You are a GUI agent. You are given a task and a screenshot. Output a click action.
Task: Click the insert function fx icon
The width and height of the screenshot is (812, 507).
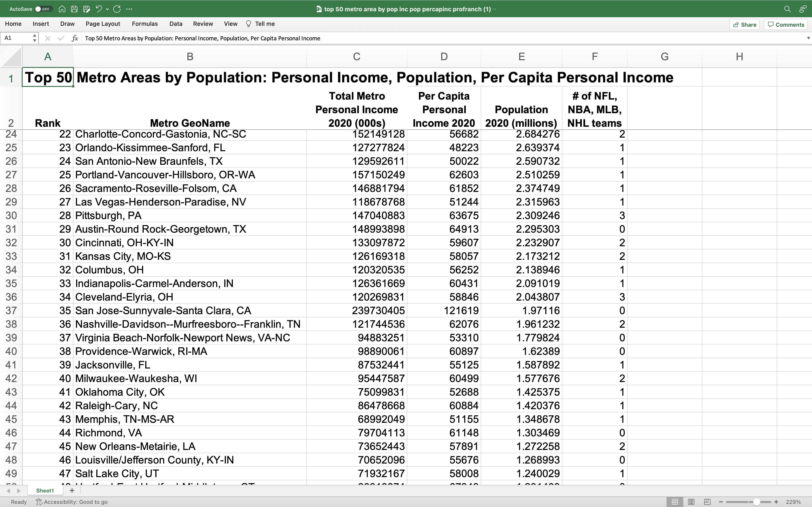pos(75,38)
